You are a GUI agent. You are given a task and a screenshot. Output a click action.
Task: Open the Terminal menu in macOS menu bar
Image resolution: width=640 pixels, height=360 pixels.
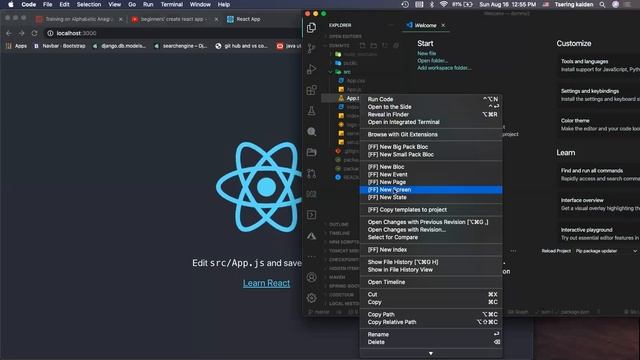171,4
